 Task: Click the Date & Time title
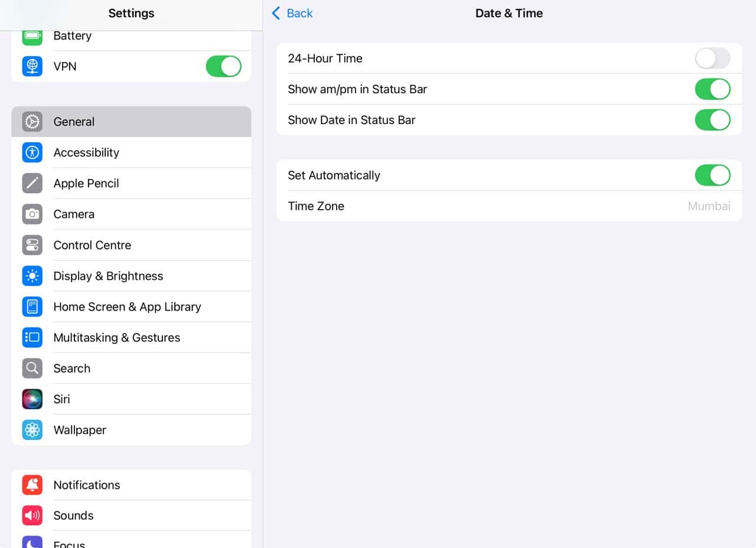(x=509, y=13)
